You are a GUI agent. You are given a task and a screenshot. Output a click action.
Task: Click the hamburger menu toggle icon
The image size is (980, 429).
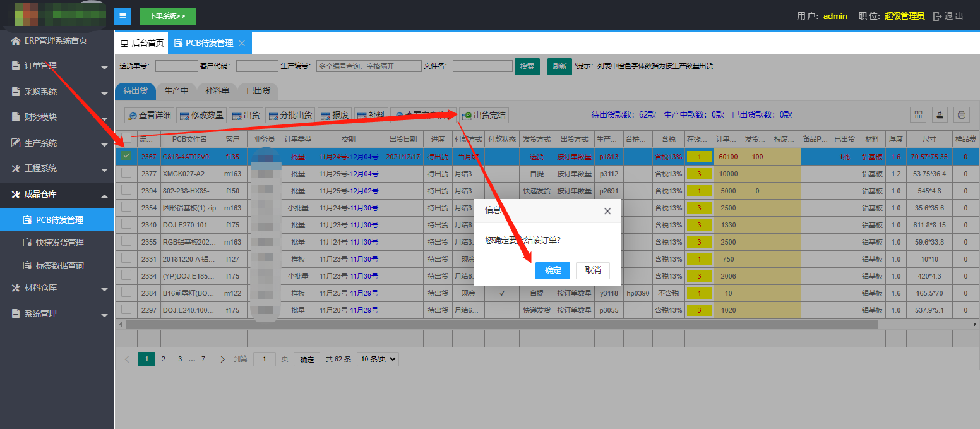122,16
